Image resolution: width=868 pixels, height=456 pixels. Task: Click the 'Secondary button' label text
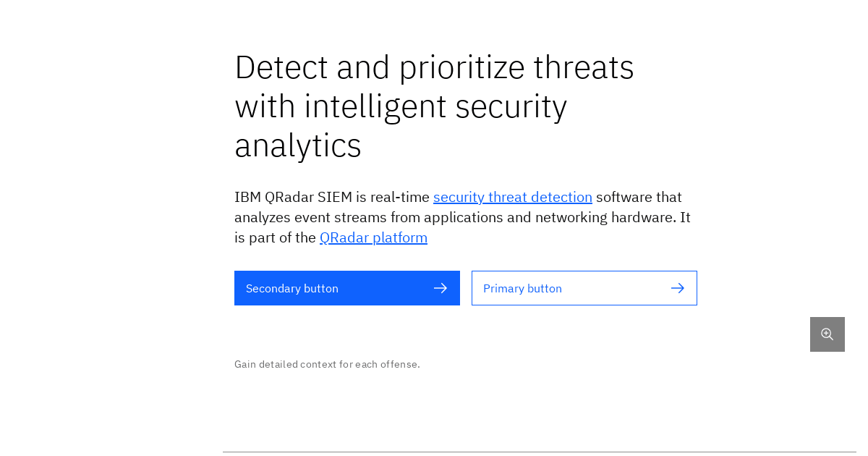pos(292,288)
